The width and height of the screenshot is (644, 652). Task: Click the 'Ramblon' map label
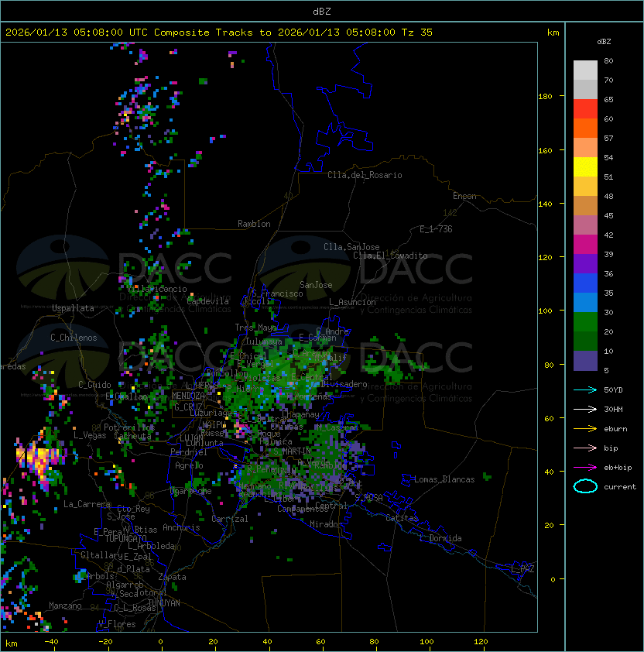[x=254, y=224]
